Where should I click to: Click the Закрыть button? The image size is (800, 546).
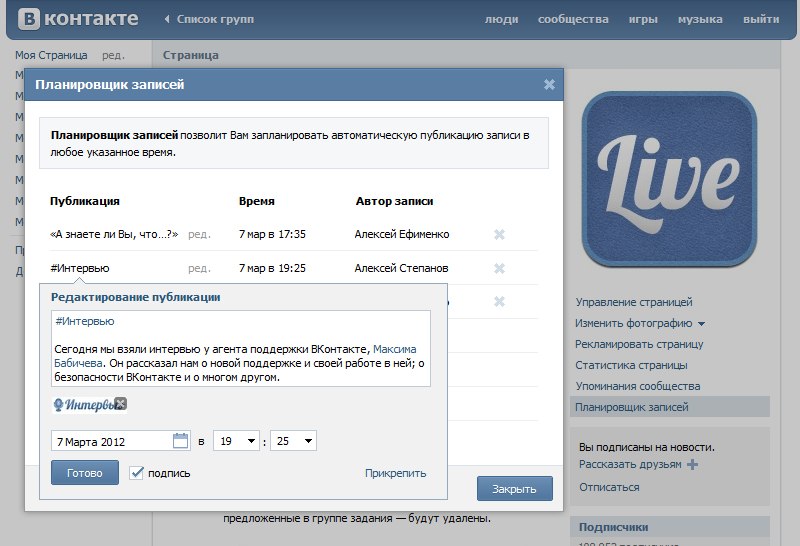click(514, 489)
